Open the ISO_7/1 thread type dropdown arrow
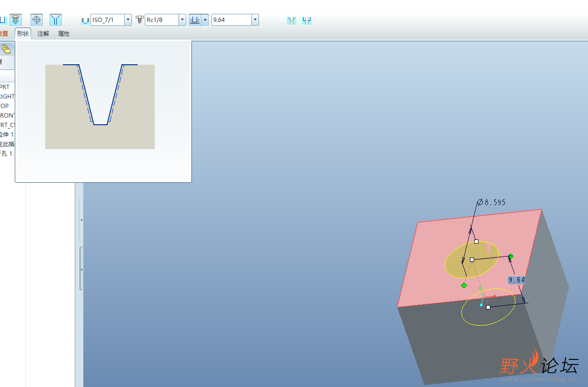 point(128,20)
